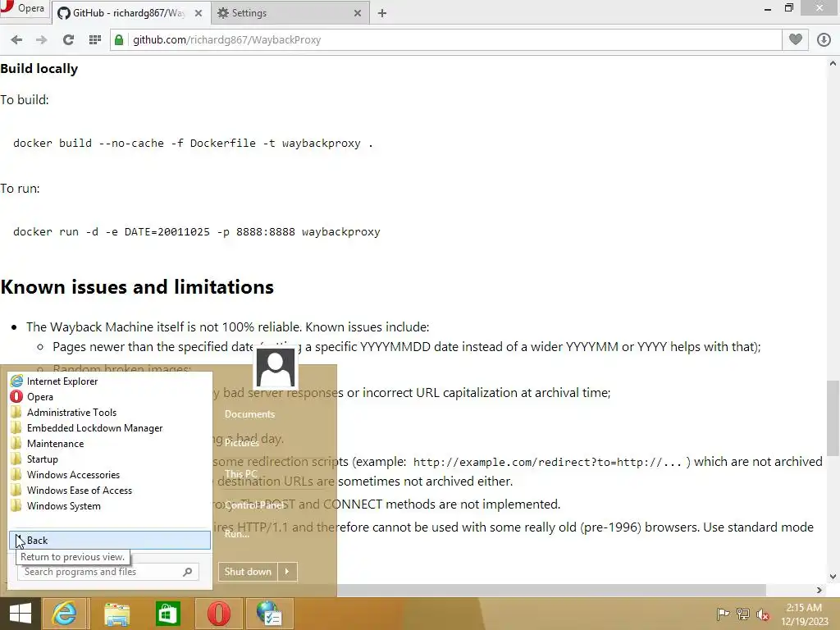The width and height of the screenshot is (840, 630).
Task: Click the Build locally heading
Action: pos(39,69)
